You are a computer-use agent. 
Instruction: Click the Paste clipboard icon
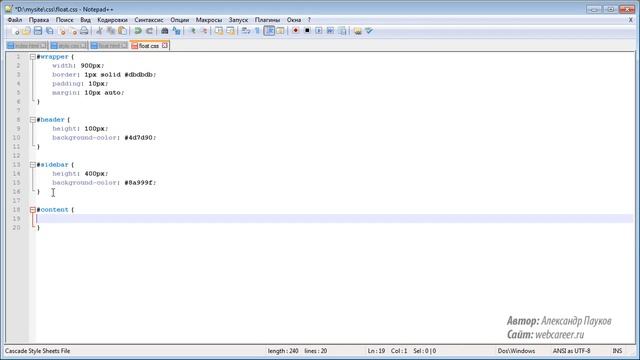(122, 31)
